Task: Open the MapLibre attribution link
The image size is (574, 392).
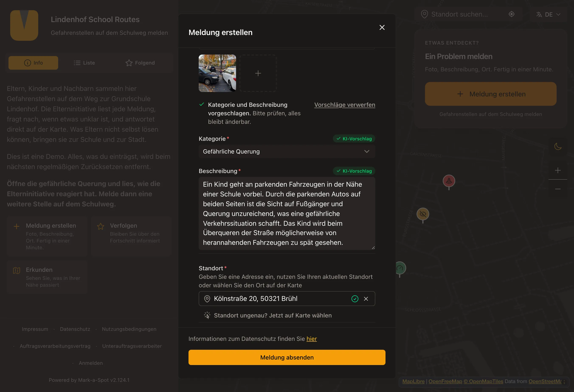Action: click(x=413, y=381)
